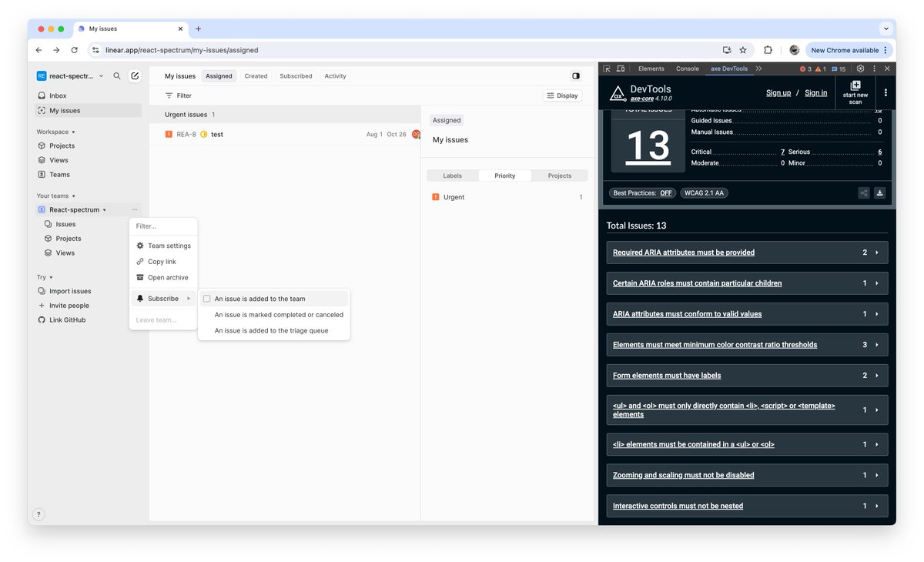Open Linear search with the magnifier icon
Screen dimensions: 924x562
pos(117,76)
